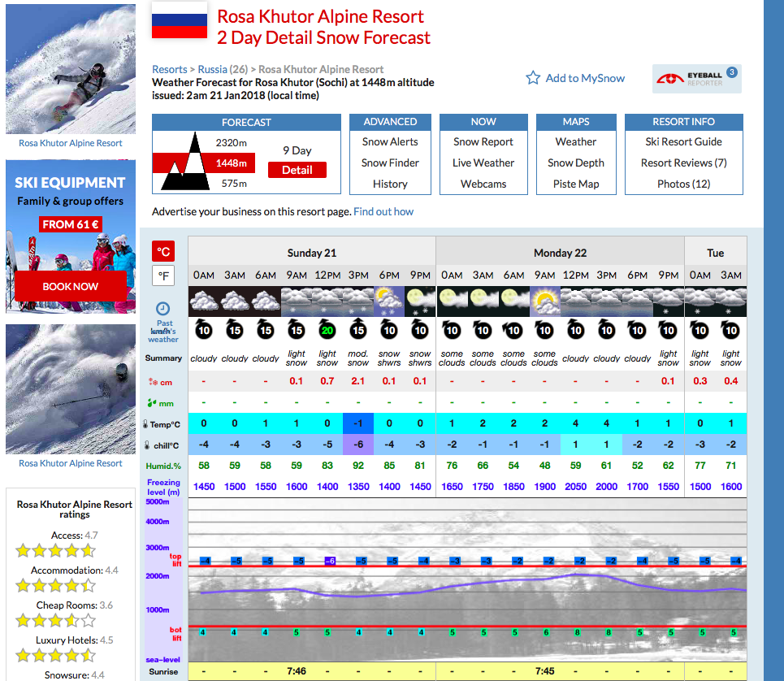Click Sunday 9AM light snow weather icon

tap(297, 301)
